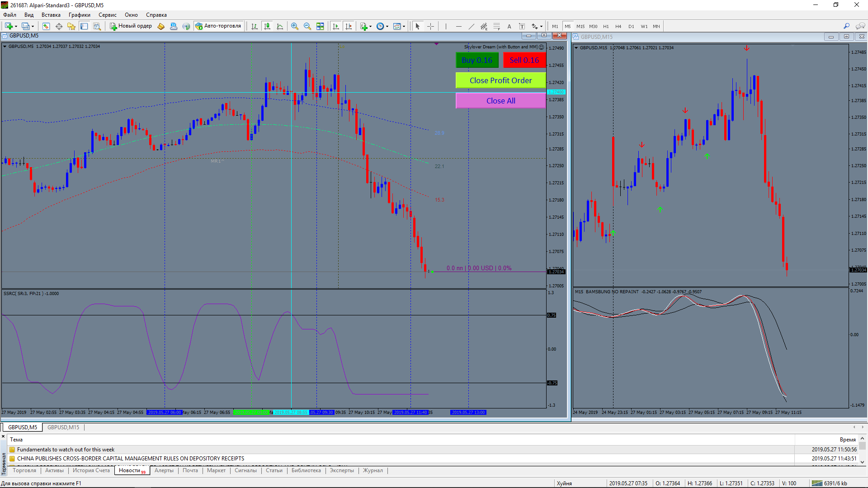Open the Графики menu
The width and height of the screenshot is (868, 488).
point(79,15)
